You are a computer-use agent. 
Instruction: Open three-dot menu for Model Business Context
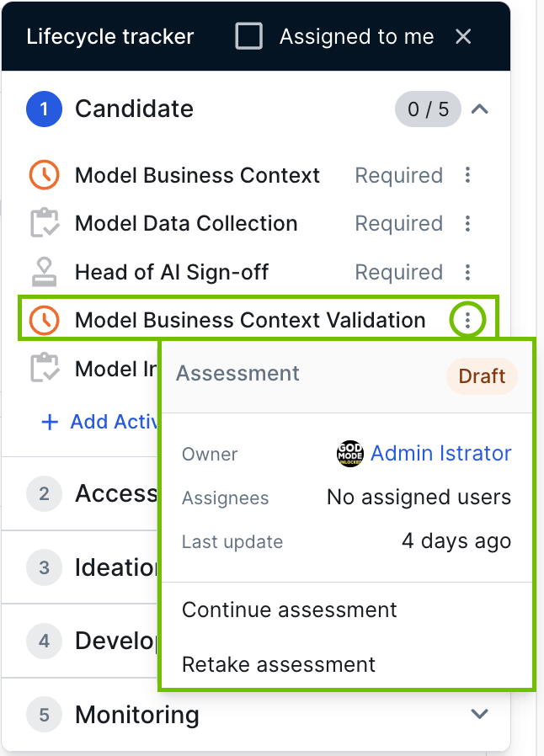[x=468, y=175]
